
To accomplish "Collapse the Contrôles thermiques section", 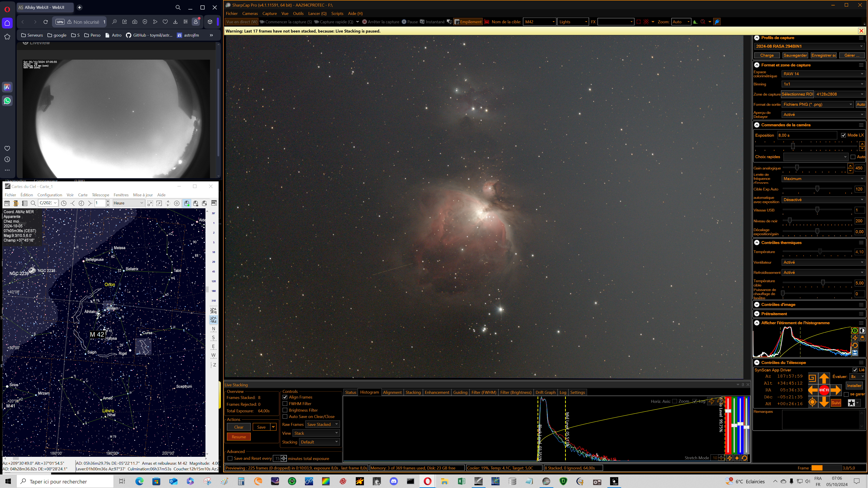I will pos(757,242).
